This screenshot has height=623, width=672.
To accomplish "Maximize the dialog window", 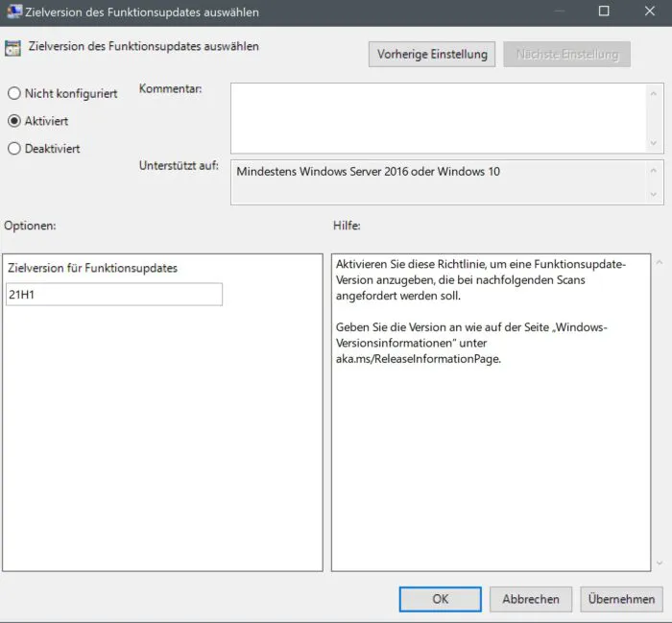I will click(x=604, y=12).
